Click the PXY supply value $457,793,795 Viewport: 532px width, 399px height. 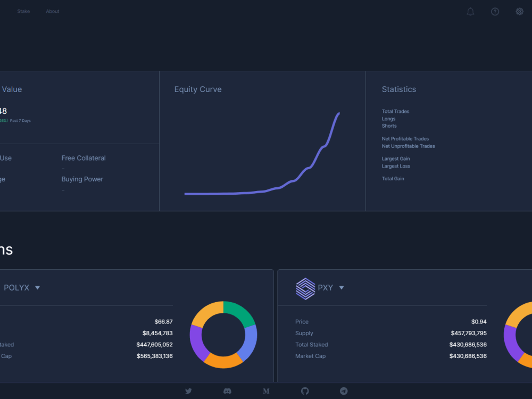[x=469, y=333]
